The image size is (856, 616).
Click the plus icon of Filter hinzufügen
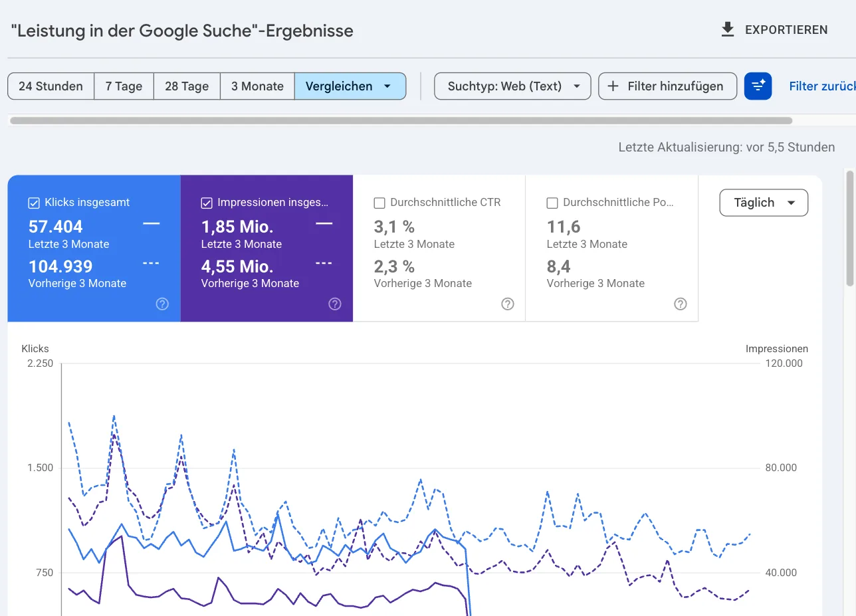614,86
